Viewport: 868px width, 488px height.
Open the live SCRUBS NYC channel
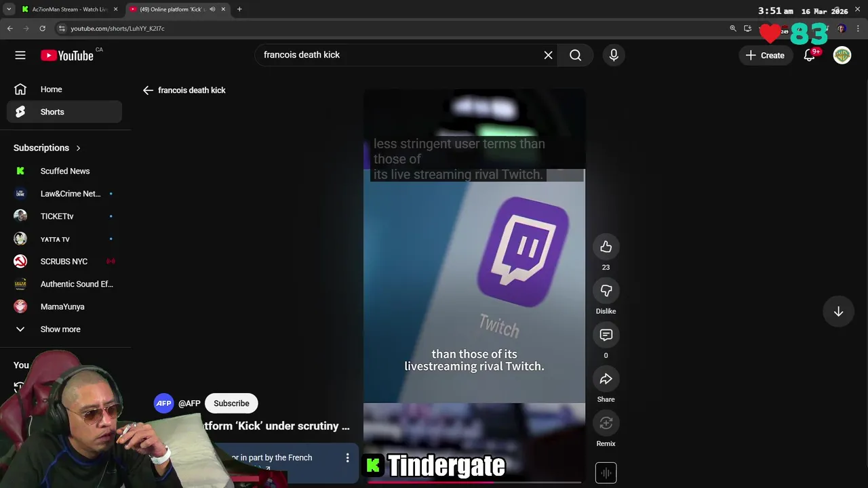(x=64, y=262)
